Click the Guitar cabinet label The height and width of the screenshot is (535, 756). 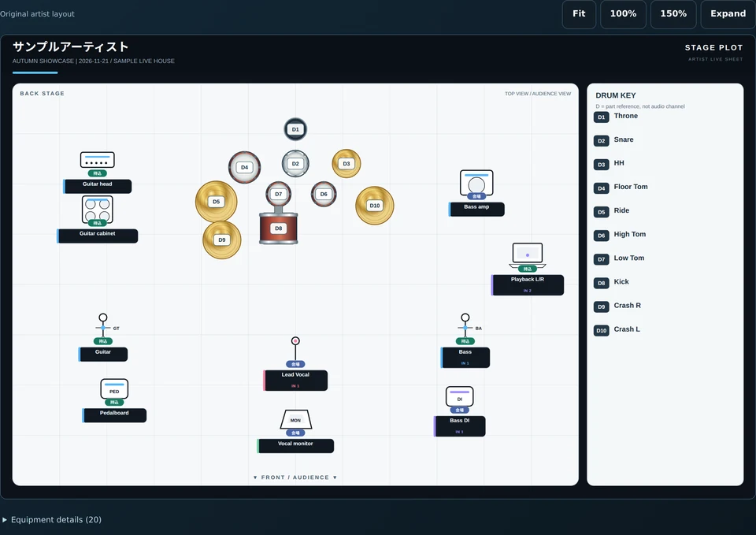(98, 236)
